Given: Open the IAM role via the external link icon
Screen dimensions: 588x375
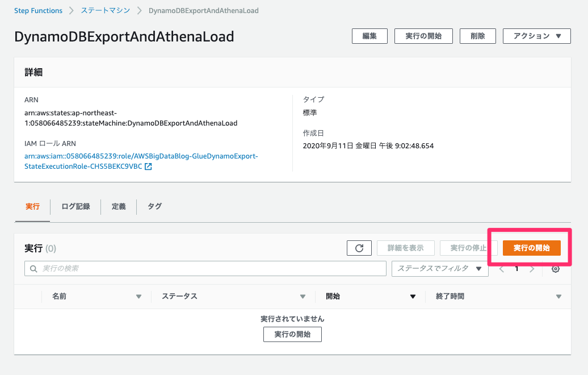Looking at the screenshot, I should point(147,166).
